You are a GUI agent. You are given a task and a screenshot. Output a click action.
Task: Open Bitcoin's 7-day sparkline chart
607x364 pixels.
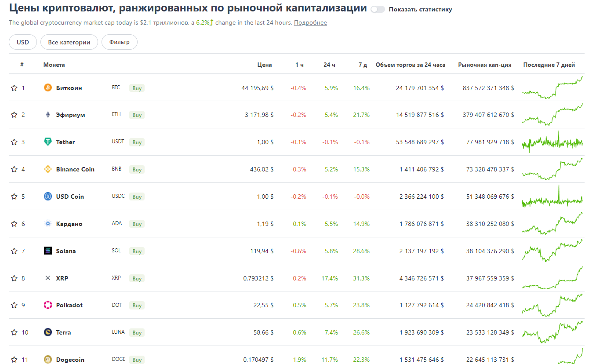point(552,87)
